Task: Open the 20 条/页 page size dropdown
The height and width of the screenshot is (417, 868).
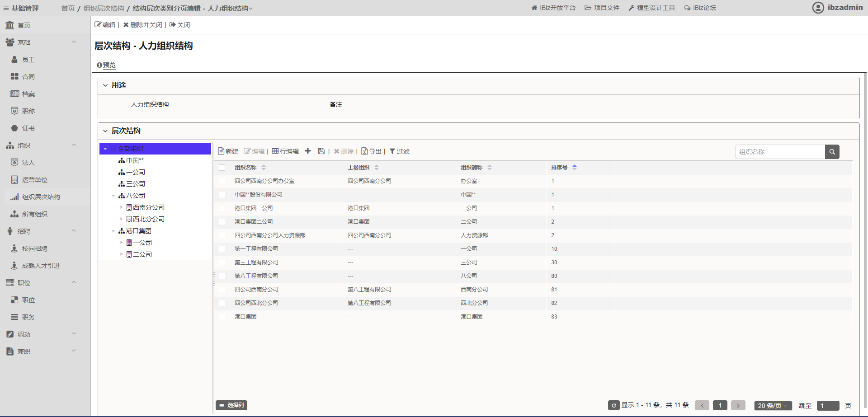Action: (773, 405)
